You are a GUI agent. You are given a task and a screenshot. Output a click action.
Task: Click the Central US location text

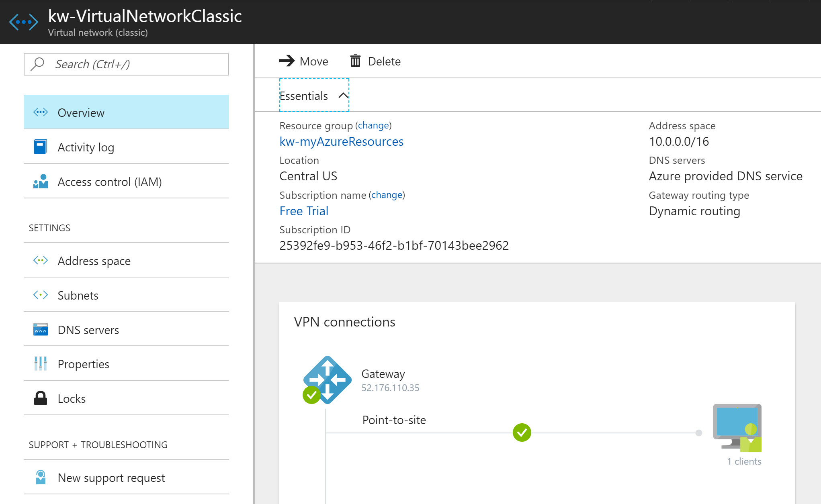pos(308,176)
